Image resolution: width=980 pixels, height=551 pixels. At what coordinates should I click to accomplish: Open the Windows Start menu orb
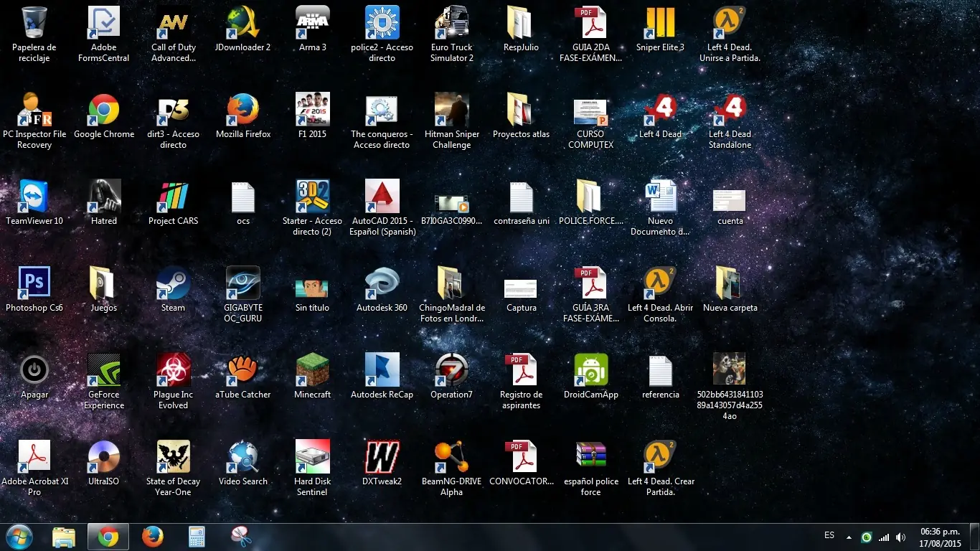click(x=19, y=537)
